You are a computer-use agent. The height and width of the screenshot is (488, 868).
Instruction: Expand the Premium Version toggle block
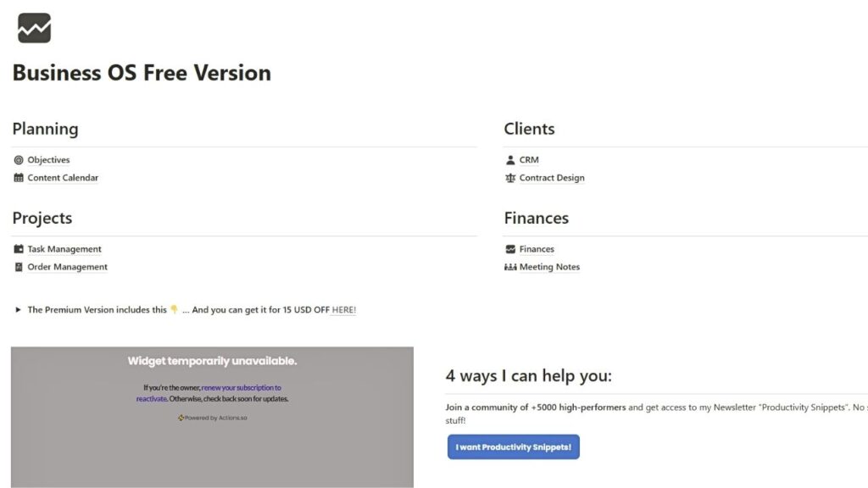click(16, 309)
